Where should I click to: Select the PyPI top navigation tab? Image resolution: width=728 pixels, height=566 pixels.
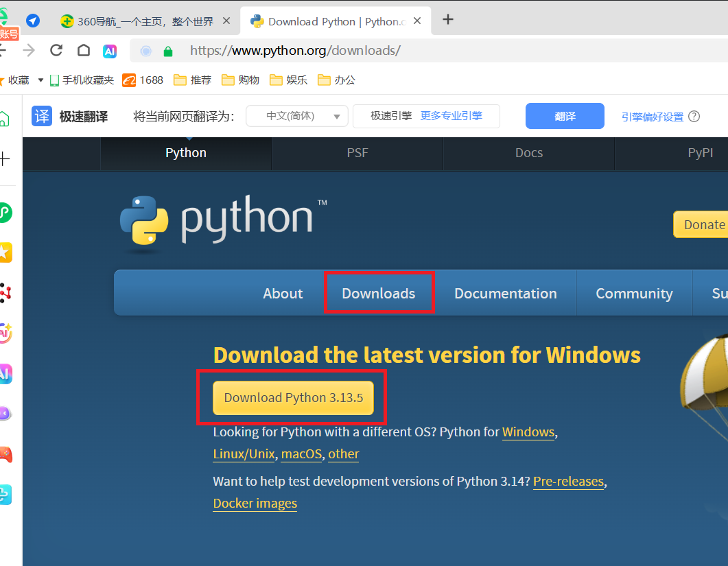pos(700,153)
